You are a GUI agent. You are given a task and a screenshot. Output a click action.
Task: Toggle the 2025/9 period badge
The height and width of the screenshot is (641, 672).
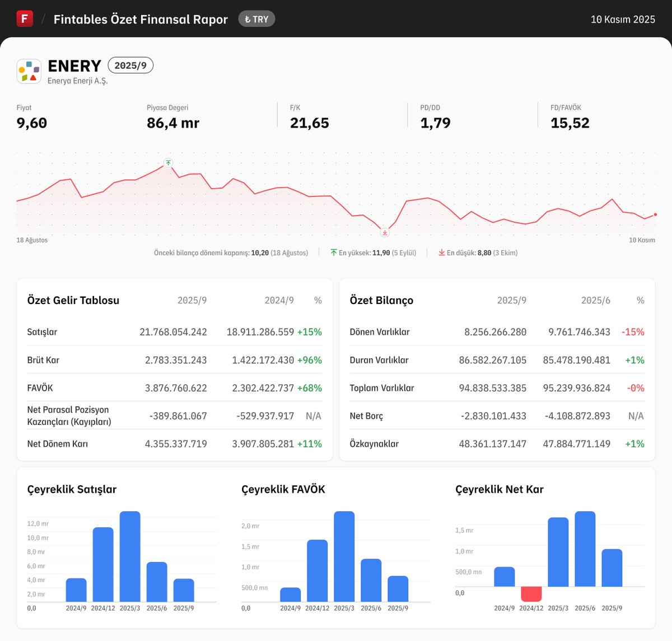(x=130, y=65)
